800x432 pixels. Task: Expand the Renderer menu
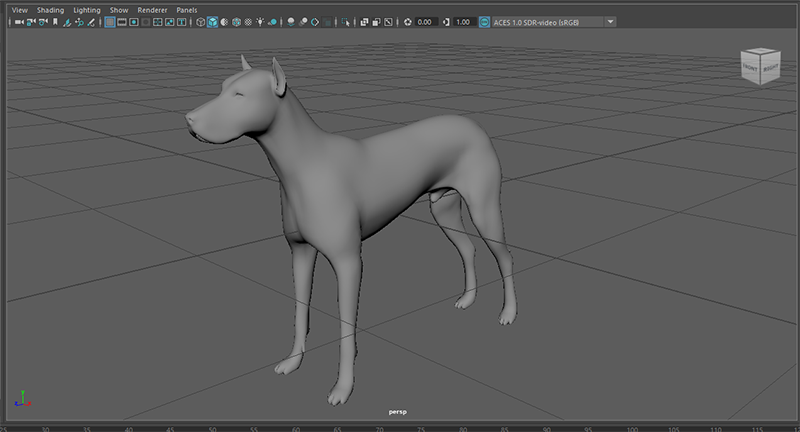point(152,9)
